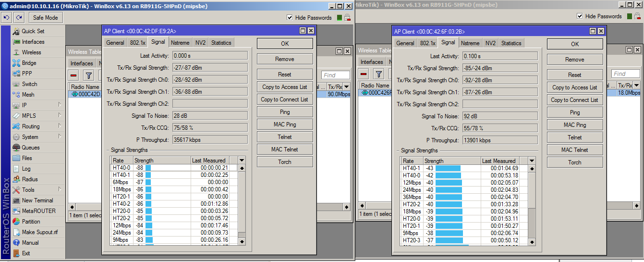Click the filter funnel icon in right Wireless Tables
This screenshot has height=262, width=644.
click(379, 74)
